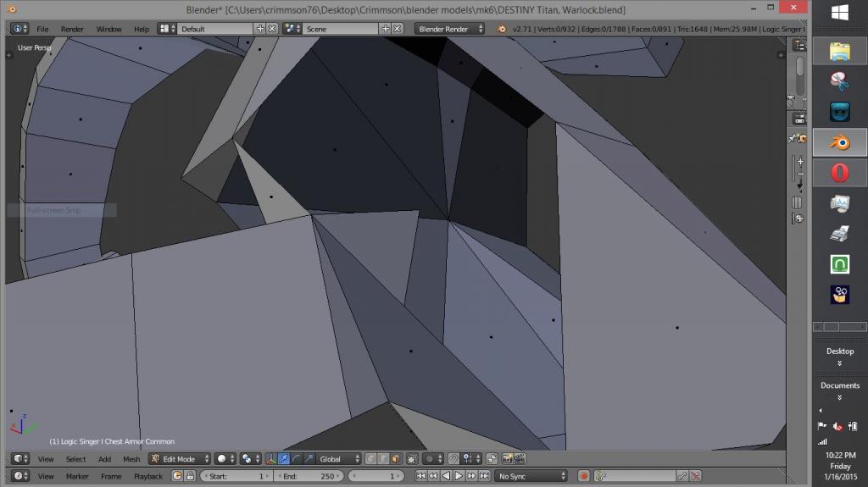
Task: Open the Global transform orientation dropdown
Action: (x=338, y=459)
